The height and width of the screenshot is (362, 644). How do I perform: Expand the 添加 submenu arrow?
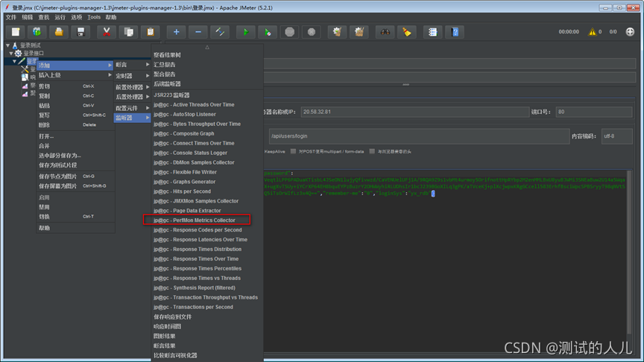(x=110, y=66)
